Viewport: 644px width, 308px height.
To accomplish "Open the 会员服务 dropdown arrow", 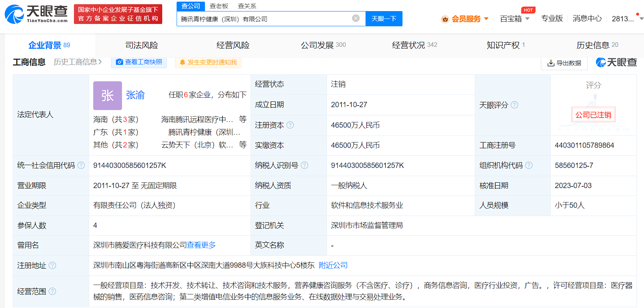I will [486, 18].
